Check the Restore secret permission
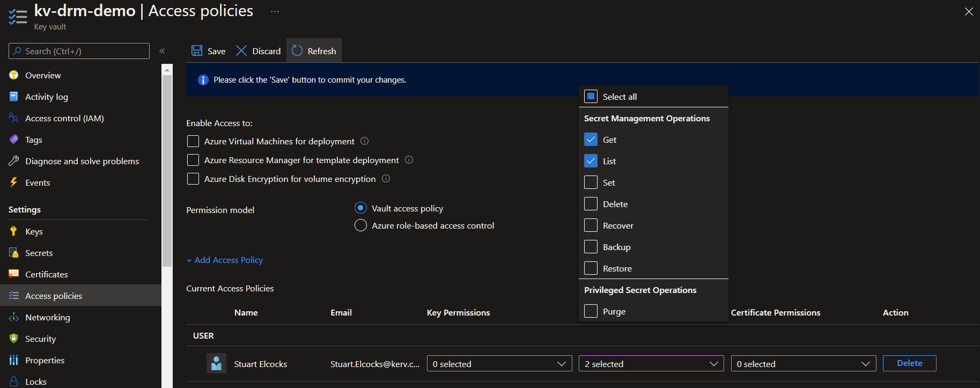The image size is (980, 388). point(591,268)
